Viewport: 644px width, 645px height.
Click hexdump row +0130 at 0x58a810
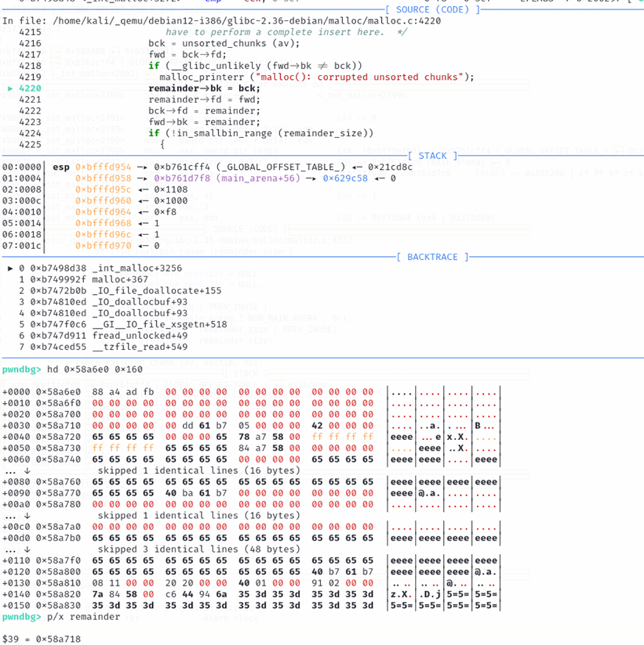(x=251, y=583)
